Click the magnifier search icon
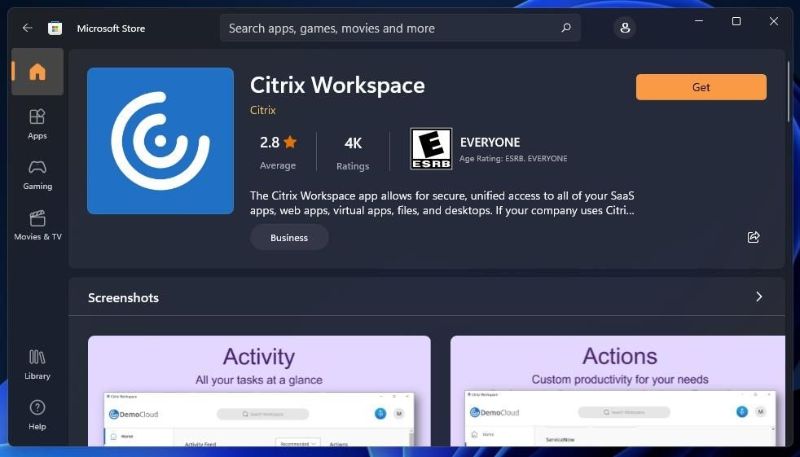The width and height of the screenshot is (800, 457). (x=566, y=28)
